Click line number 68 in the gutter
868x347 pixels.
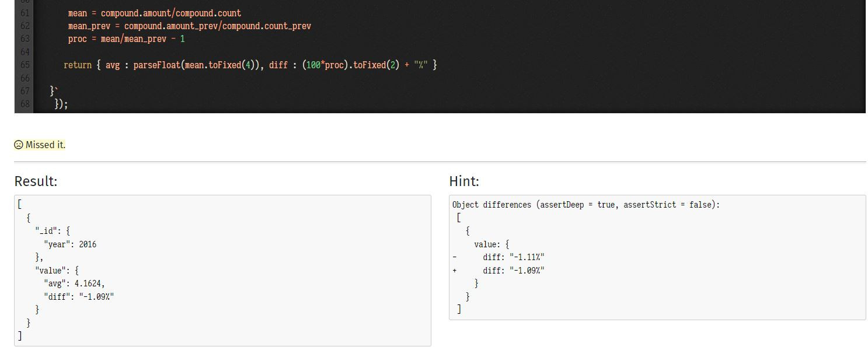[x=25, y=104]
